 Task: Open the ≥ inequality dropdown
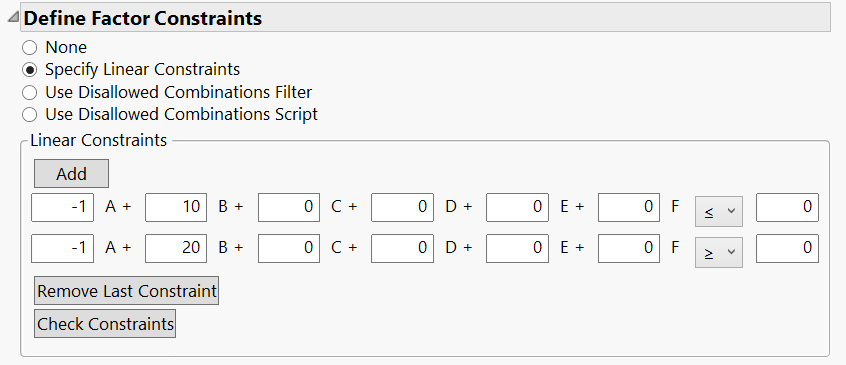(x=719, y=252)
